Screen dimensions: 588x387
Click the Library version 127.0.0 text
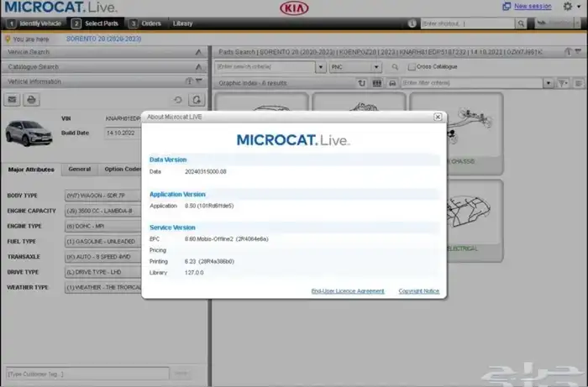point(194,273)
